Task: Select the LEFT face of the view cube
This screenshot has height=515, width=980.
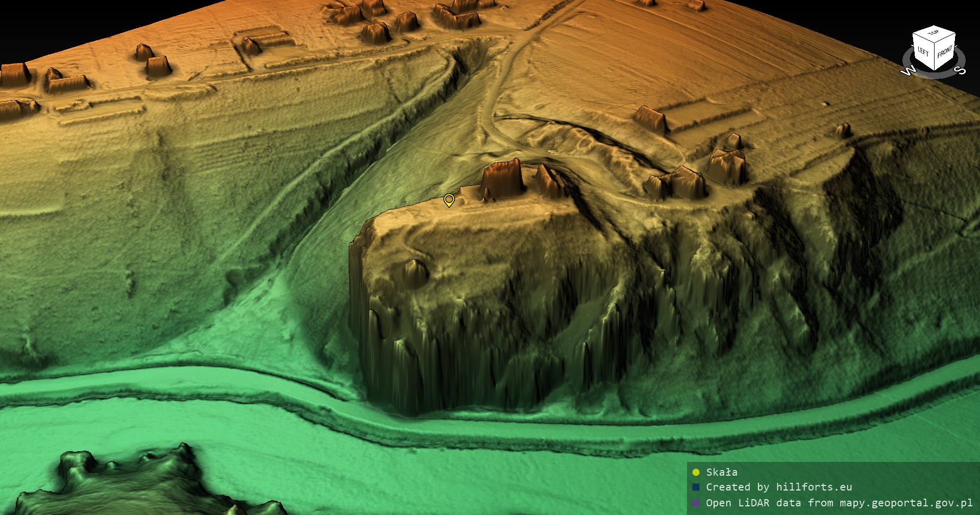Action: [x=923, y=52]
